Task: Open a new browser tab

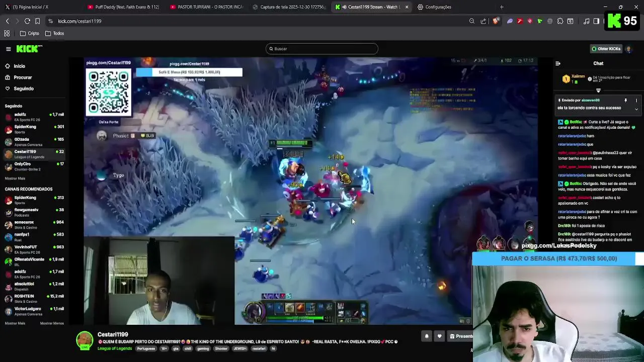Action: point(502,7)
